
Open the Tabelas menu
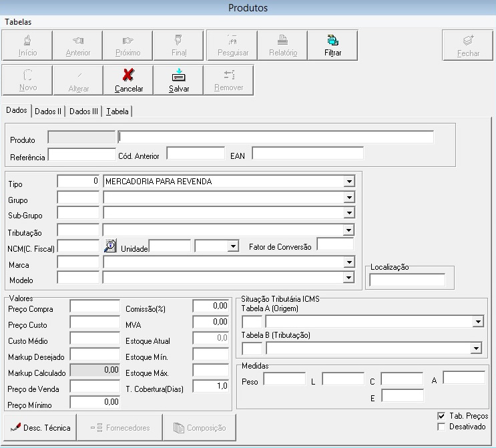click(x=18, y=22)
